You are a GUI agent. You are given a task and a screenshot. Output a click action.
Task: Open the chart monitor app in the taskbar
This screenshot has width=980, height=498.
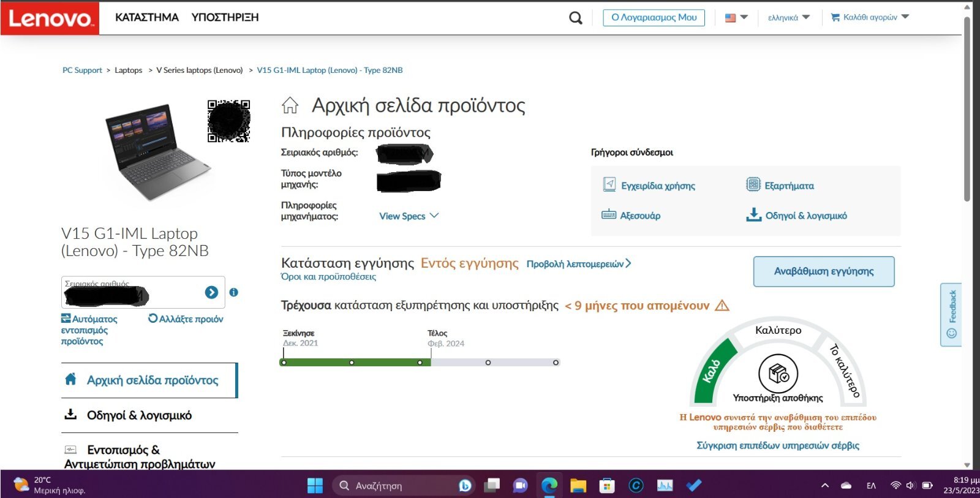pos(665,486)
